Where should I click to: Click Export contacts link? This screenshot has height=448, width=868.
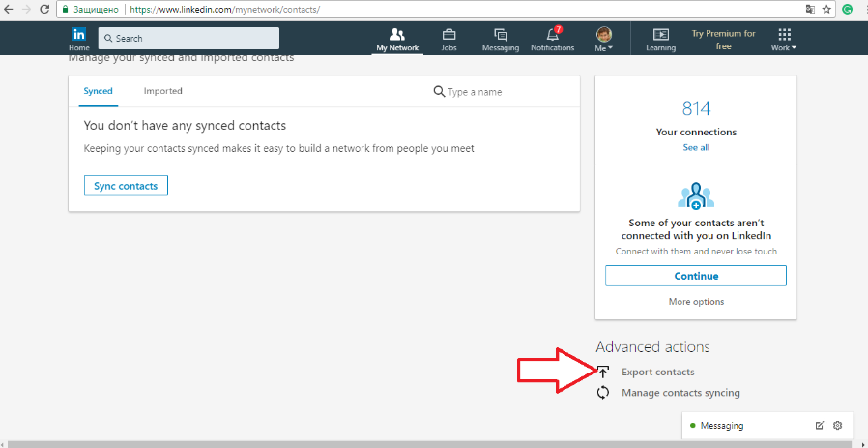pos(657,372)
